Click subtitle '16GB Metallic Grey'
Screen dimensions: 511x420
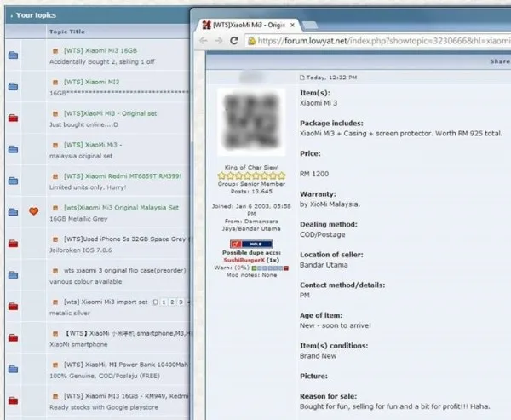pos(78,219)
